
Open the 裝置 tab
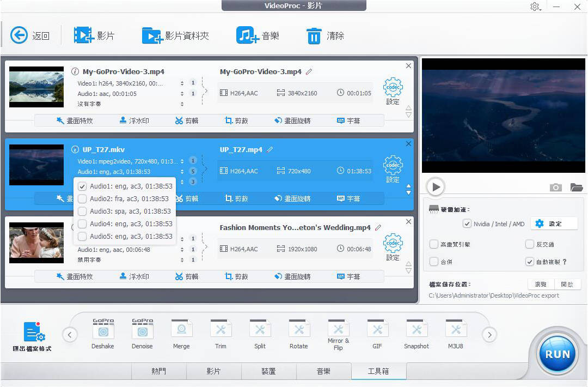[x=268, y=371]
